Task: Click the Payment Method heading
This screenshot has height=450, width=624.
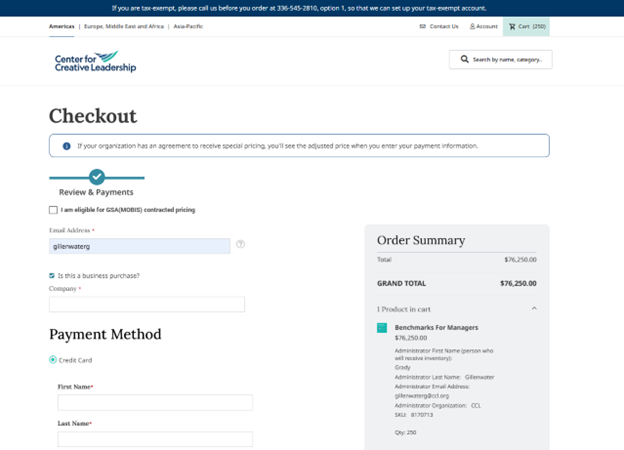Action: click(x=105, y=334)
